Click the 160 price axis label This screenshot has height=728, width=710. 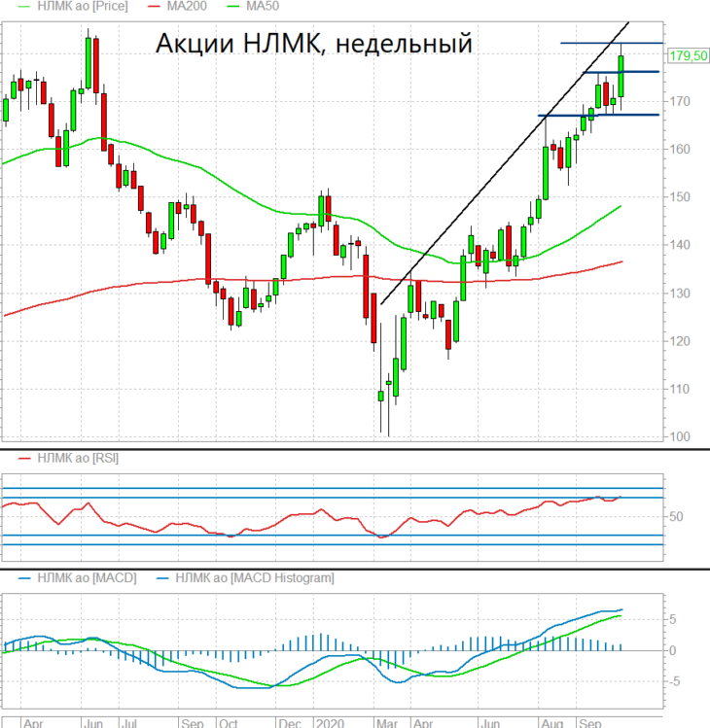point(679,149)
